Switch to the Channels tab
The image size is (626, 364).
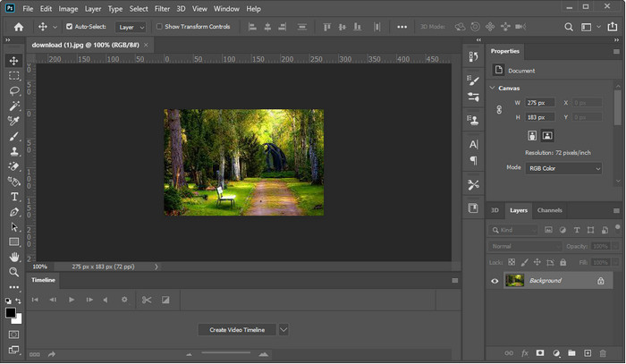pyautogui.click(x=549, y=210)
